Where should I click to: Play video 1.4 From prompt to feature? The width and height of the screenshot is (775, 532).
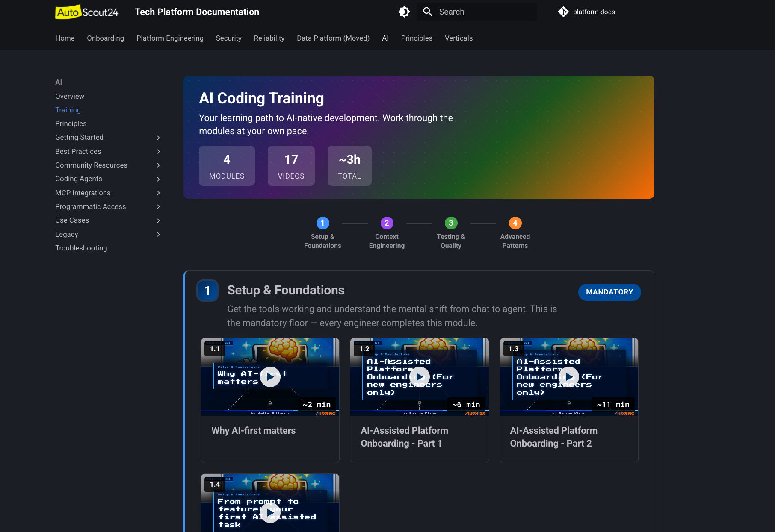270,512
